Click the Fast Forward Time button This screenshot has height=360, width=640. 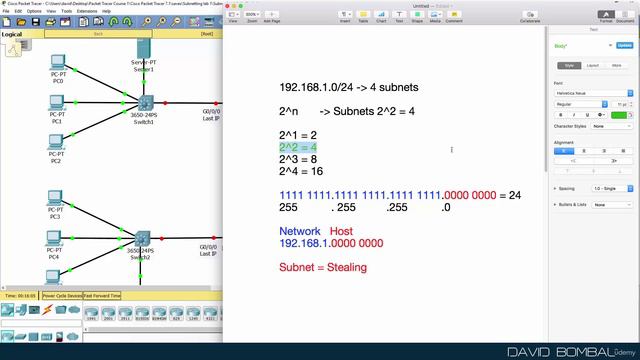pyautogui.click(x=102, y=296)
